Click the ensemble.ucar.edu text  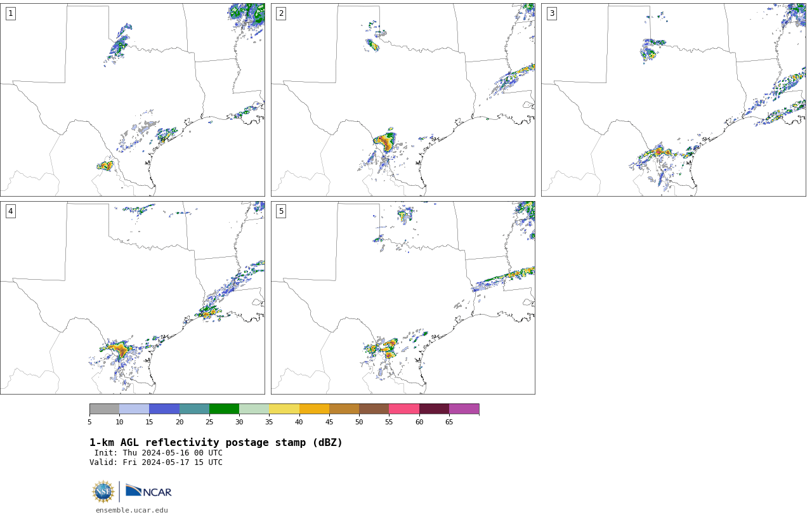point(132,510)
